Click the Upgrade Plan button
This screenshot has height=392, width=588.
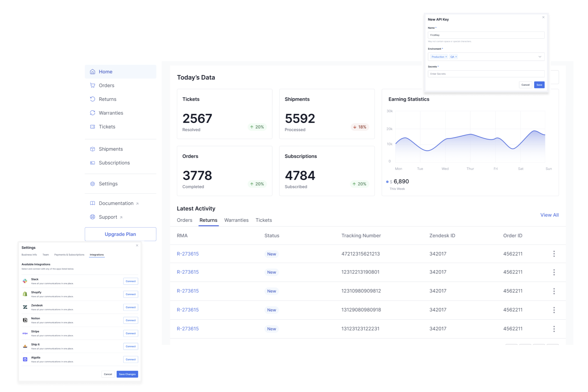click(x=120, y=234)
